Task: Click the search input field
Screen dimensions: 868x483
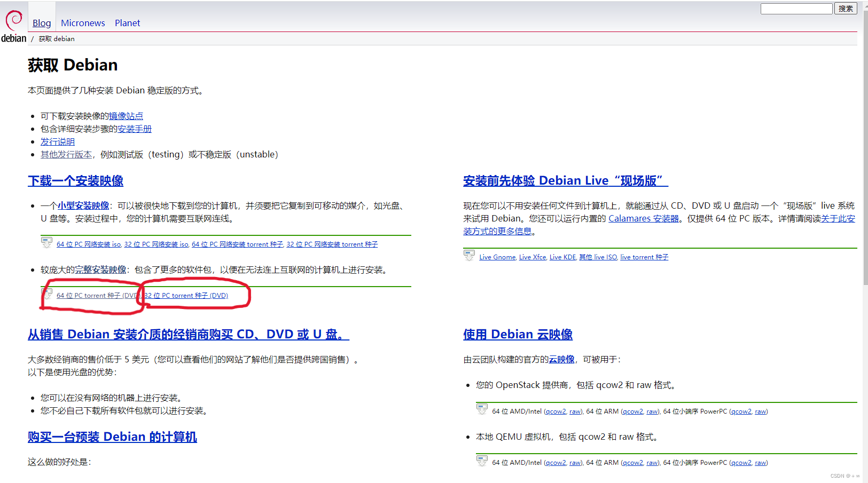Action: pos(796,9)
